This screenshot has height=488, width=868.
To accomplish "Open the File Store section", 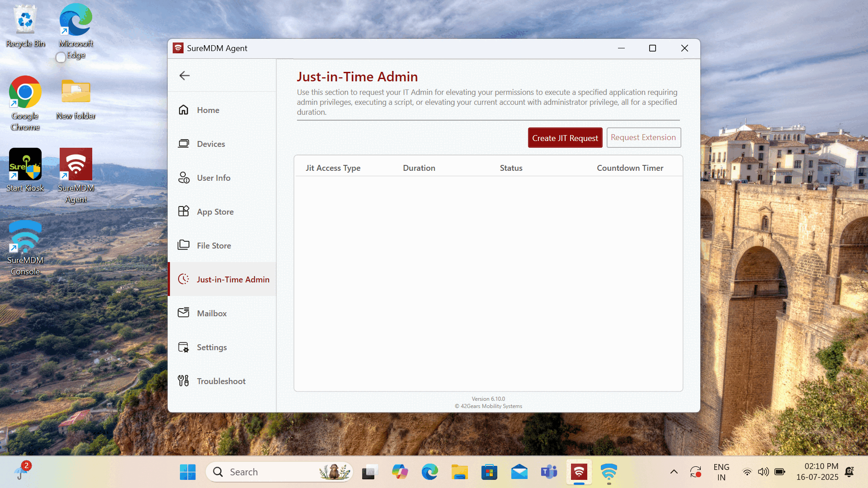I will coord(214,245).
